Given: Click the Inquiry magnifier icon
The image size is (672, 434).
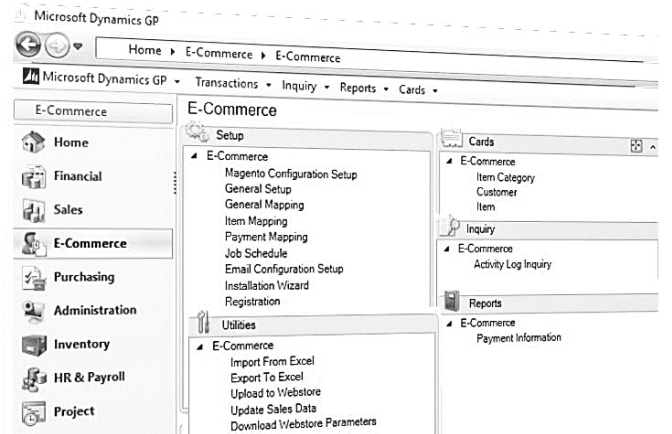Looking at the screenshot, I should pos(451,225).
